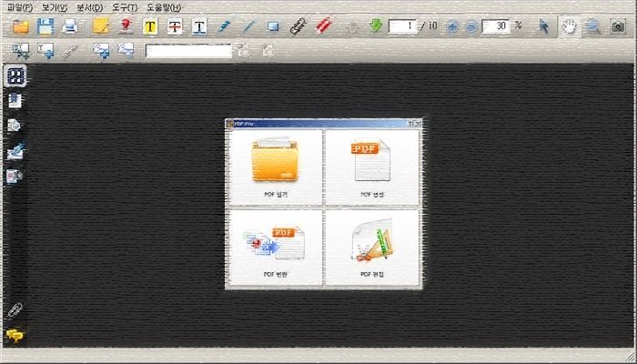Open the 파일(F) menu
This screenshot has width=637, height=364.
point(20,7)
